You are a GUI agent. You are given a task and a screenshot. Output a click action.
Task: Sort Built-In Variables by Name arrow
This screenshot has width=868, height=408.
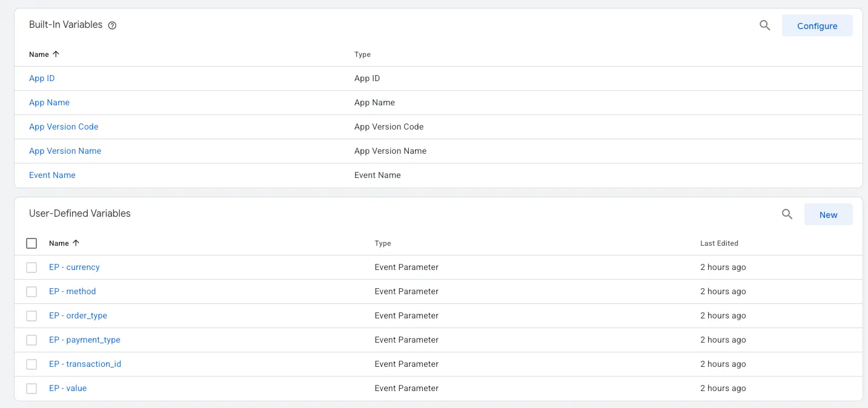click(56, 54)
